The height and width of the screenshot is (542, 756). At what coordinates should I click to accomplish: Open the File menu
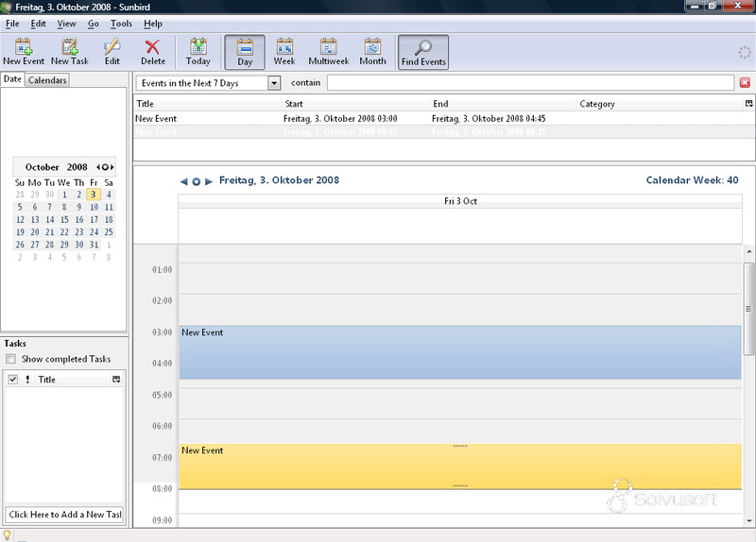[12, 24]
